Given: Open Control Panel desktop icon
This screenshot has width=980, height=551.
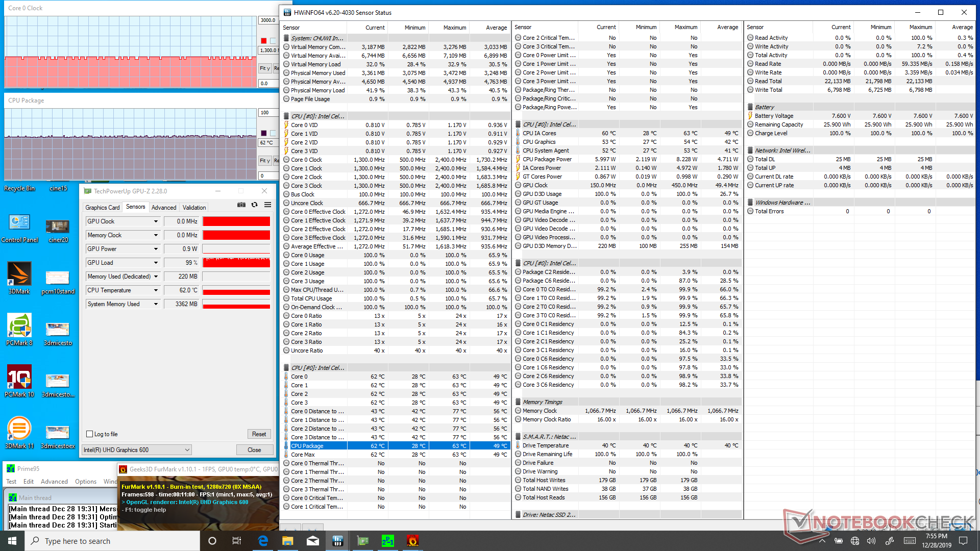Looking at the screenshot, I should coord(19,228).
